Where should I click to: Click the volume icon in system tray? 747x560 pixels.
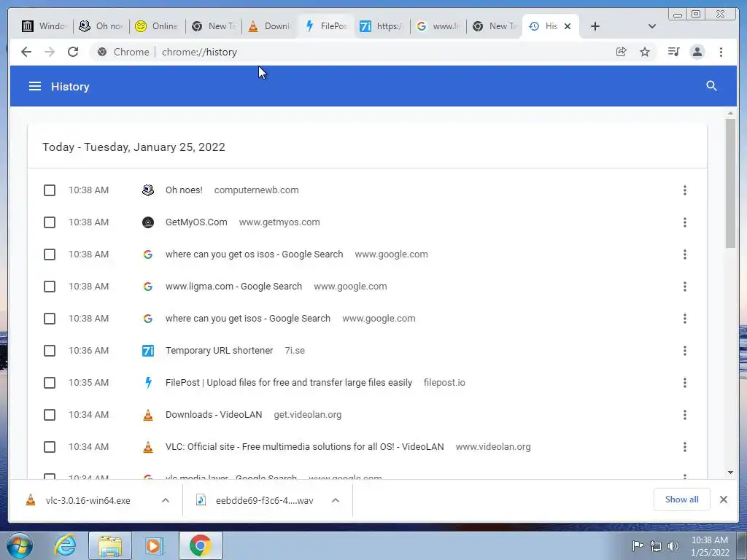[x=673, y=546]
